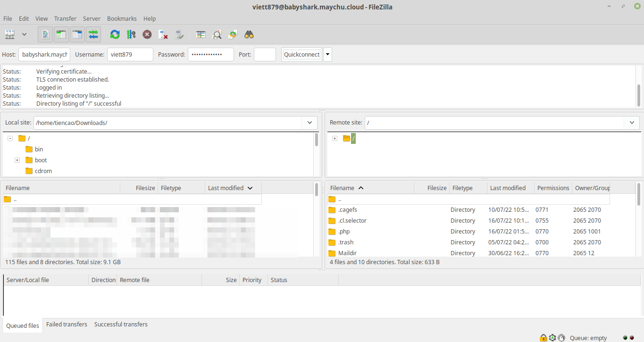Sort local files by Filename column
644x342 pixels.
coord(61,188)
